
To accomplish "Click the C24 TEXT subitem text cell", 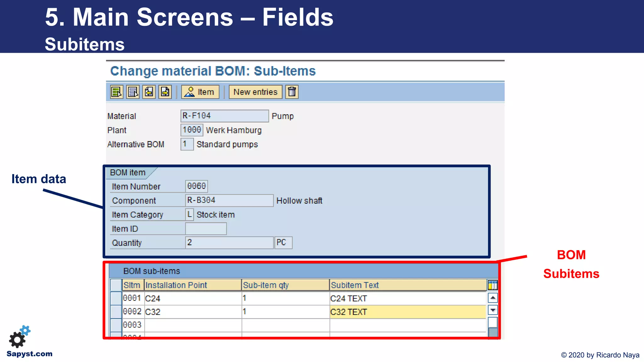I will click(408, 298).
